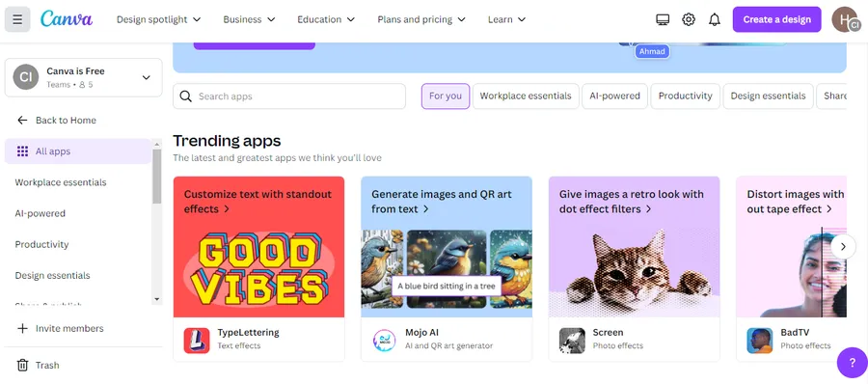Image resolution: width=868 pixels, height=384 pixels.
Task: Select the Design essentials filter tab
Action: coord(768,96)
